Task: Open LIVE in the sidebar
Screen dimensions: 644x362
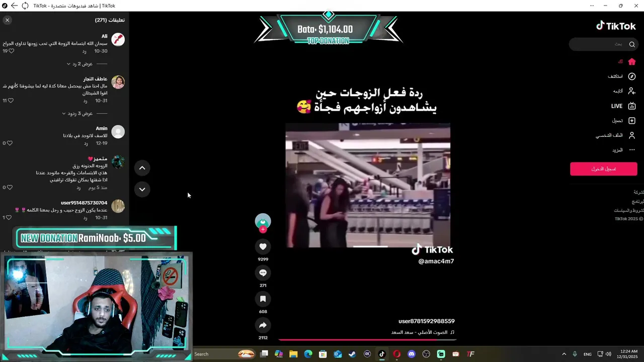Action: (624, 106)
